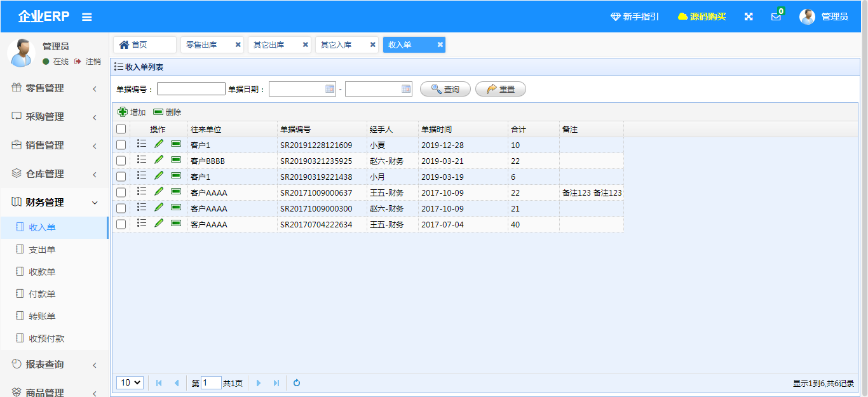The image size is (868, 397).
Task: Click the green pencil edit icon for SR20191228121609
Action: [159, 144]
